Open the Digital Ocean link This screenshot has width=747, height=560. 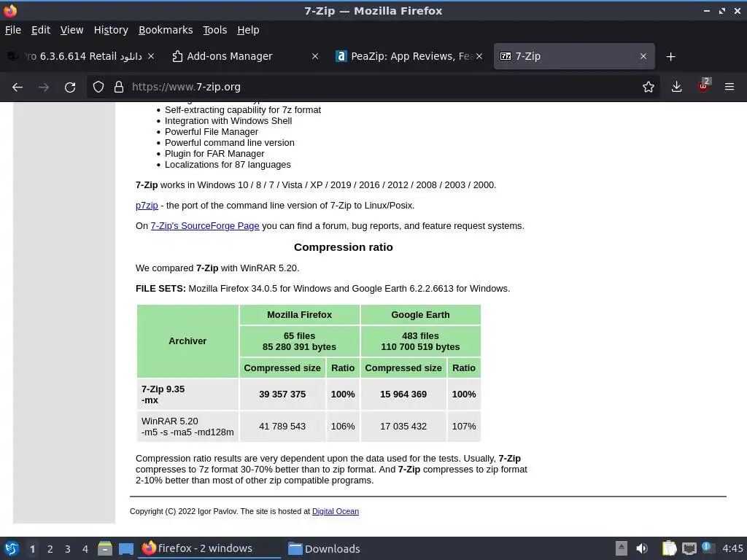pos(336,511)
